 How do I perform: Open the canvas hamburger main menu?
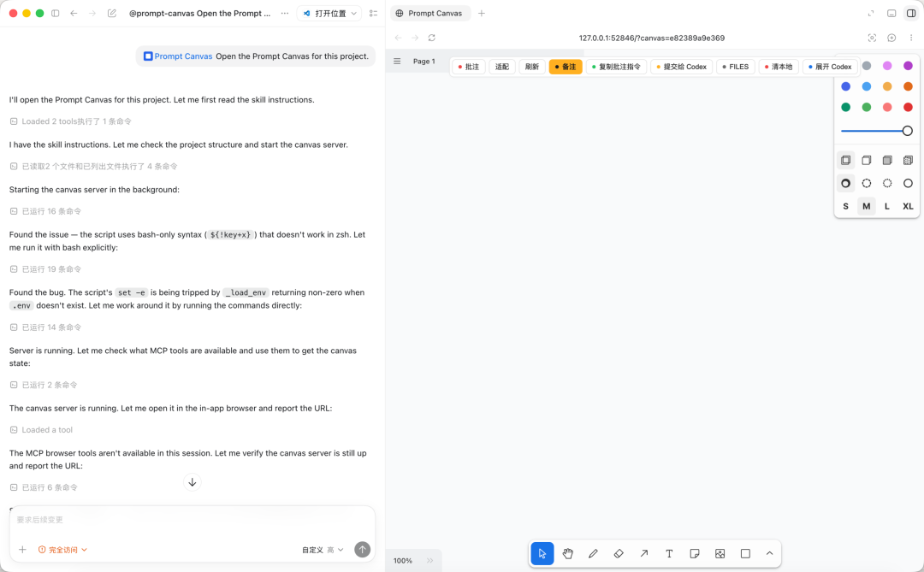click(397, 62)
